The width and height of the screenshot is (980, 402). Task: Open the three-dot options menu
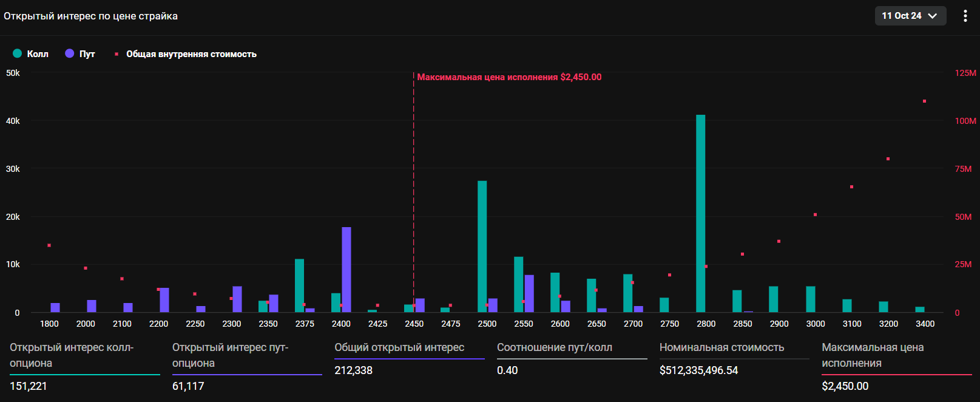click(965, 16)
